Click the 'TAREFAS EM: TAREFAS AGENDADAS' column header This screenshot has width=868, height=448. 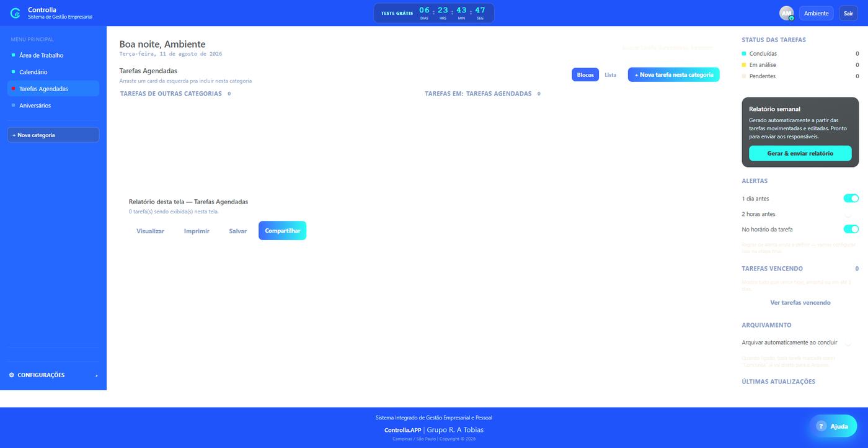[x=478, y=94]
